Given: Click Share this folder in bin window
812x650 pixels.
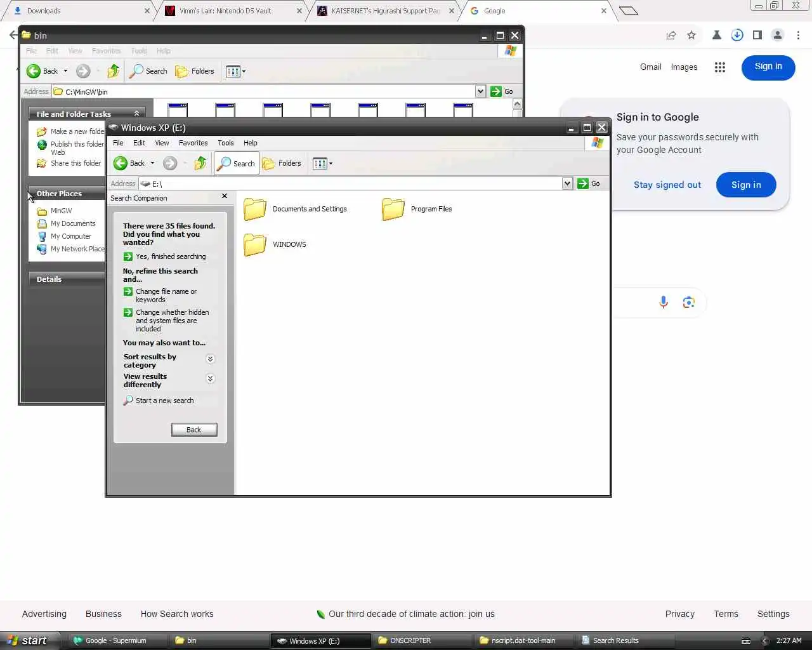Looking at the screenshot, I should (x=69, y=163).
